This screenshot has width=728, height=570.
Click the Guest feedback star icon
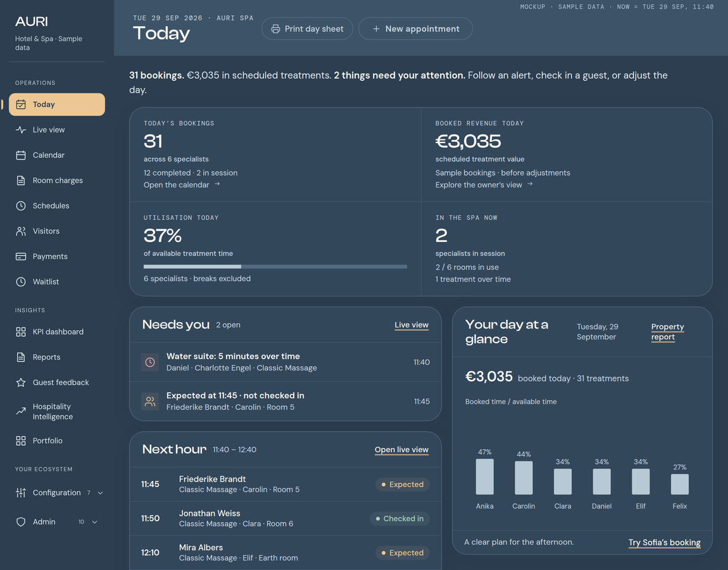coord(21,383)
